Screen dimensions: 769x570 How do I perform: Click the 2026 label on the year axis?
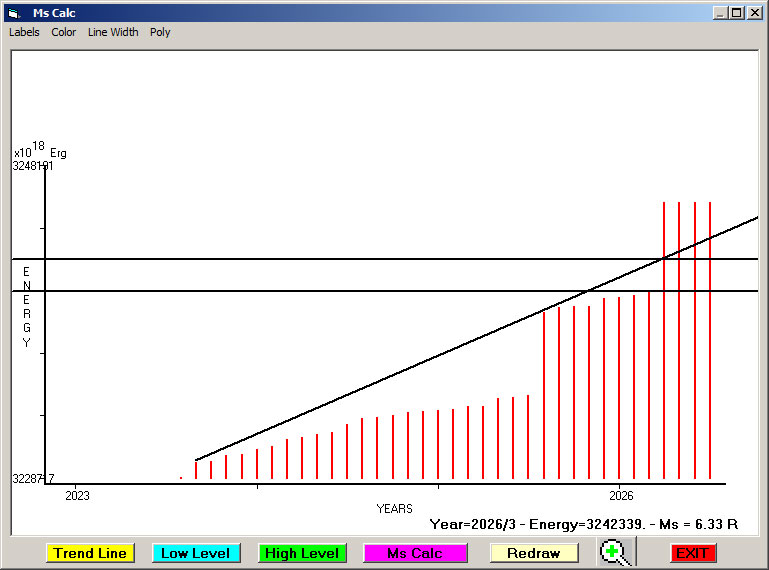coord(621,495)
